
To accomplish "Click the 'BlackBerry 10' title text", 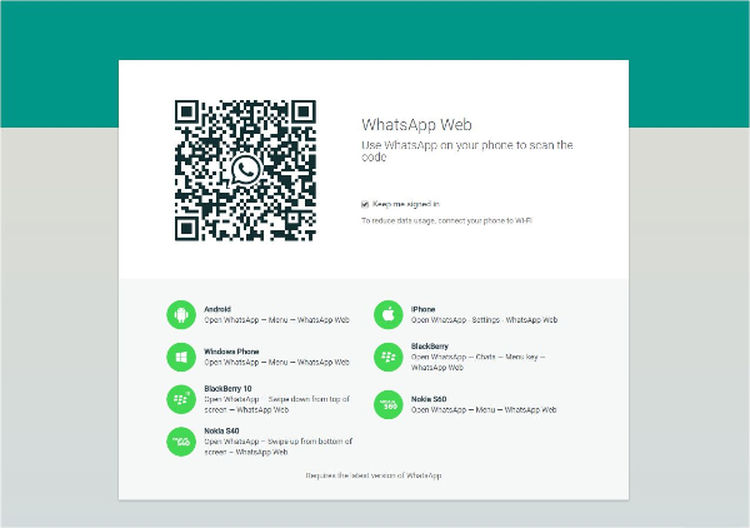I will [228, 388].
